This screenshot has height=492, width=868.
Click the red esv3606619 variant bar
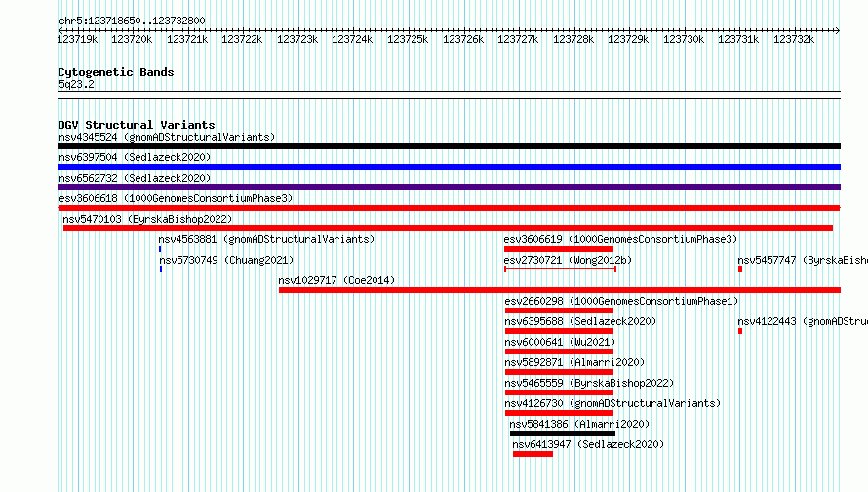559,249
